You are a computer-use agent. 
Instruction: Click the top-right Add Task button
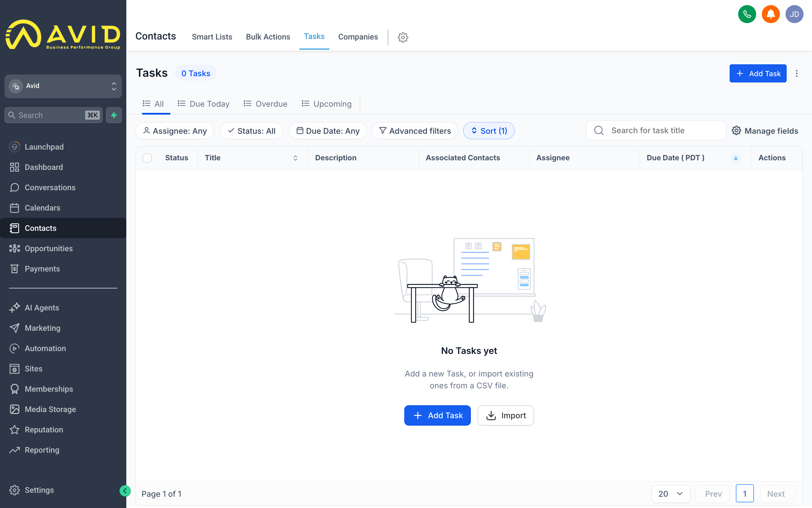coord(758,73)
